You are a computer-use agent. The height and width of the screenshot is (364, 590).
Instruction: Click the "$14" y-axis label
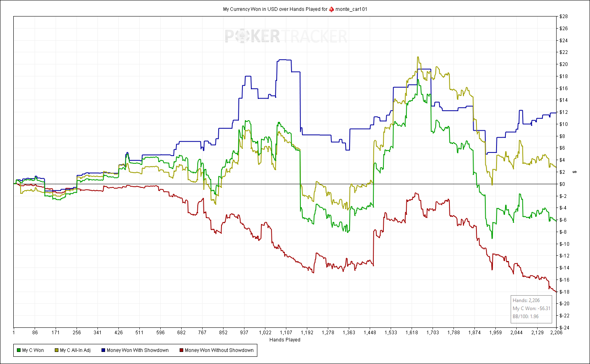[563, 100]
